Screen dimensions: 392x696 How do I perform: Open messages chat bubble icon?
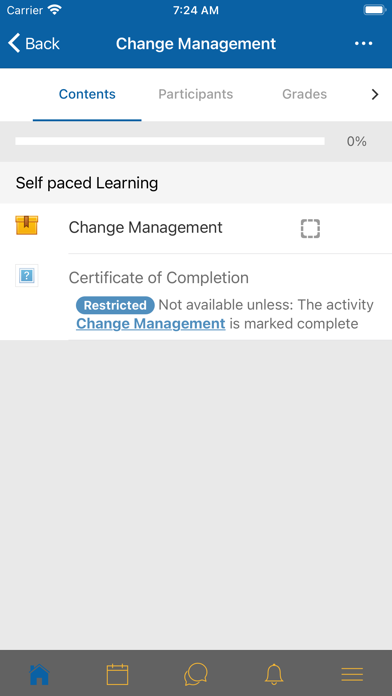(196, 675)
